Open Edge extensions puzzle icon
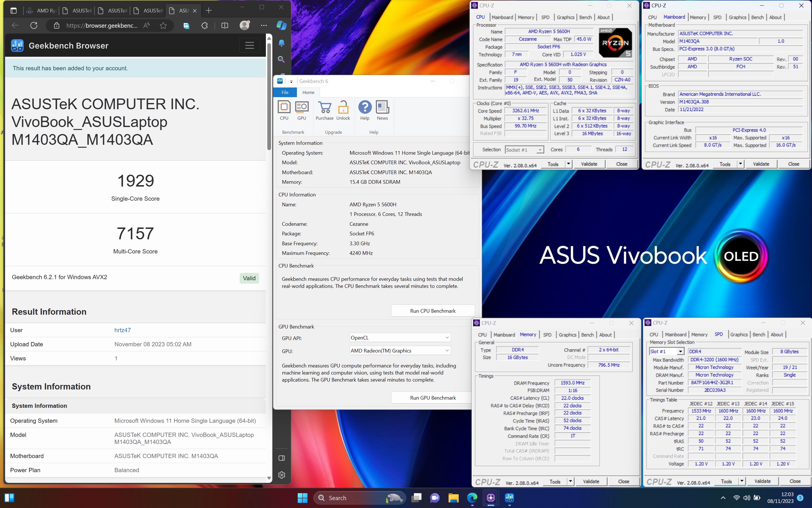The width and height of the screenshot is (812, 508). coord(204,25)
